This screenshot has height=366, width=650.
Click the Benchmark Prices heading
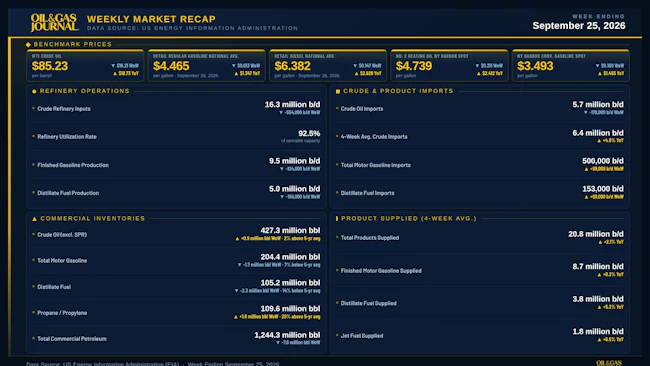[x=73, y=44]
